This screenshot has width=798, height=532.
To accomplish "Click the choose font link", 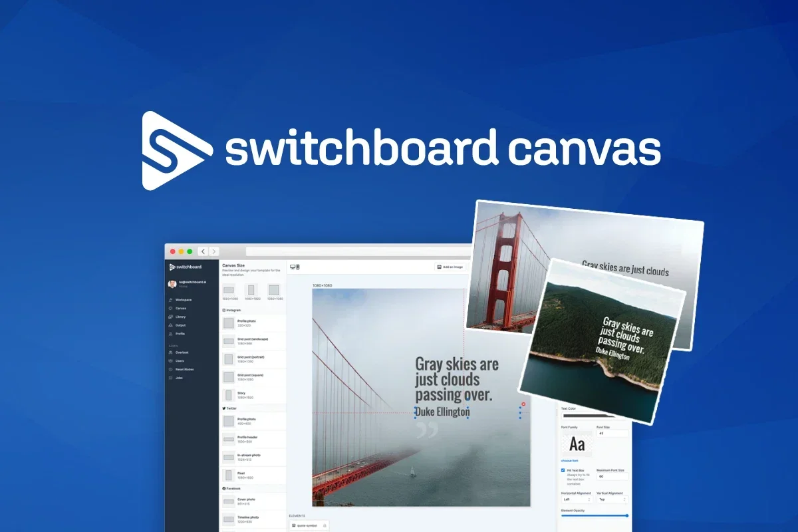I will [570, 460].
